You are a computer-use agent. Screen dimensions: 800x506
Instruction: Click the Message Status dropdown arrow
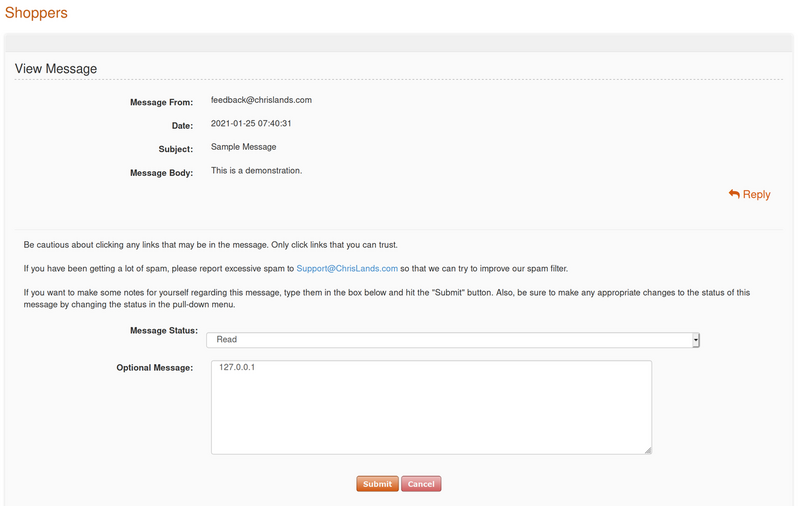click(695, 340)
